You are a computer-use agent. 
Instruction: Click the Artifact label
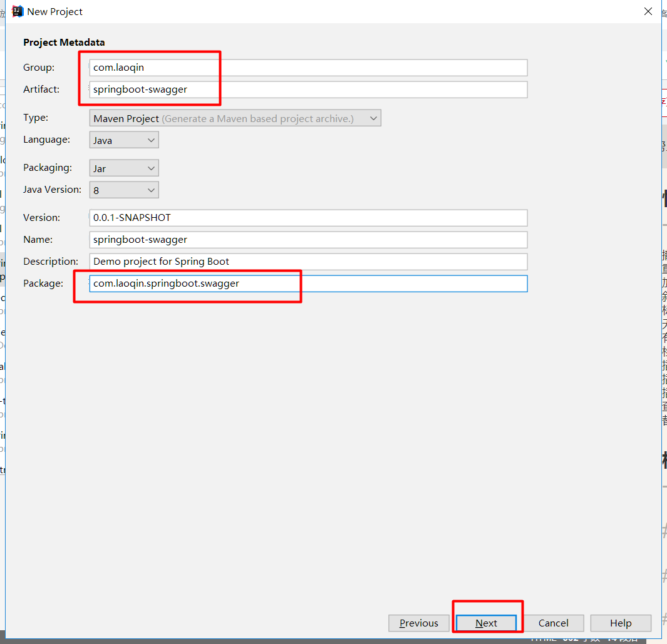pyautogui.click(x=41, y=89)
